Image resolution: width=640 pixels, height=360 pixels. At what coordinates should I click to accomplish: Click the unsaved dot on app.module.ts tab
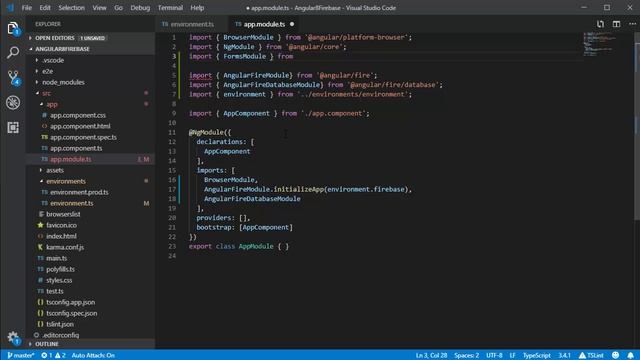(292, 24)
